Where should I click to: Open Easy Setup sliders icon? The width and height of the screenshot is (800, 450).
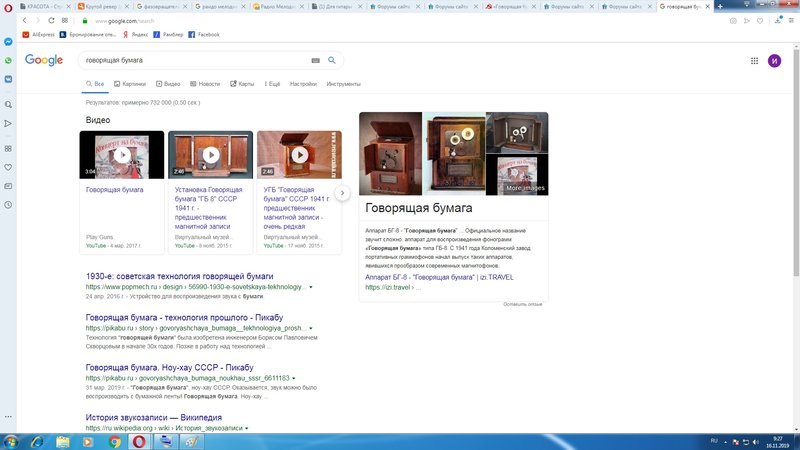[x=791, y=21]
